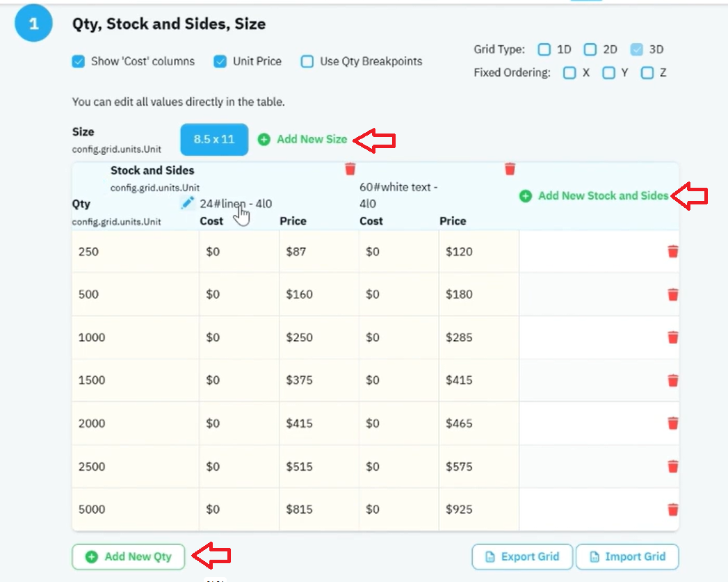Select 2D grid type checkbox

590,49
